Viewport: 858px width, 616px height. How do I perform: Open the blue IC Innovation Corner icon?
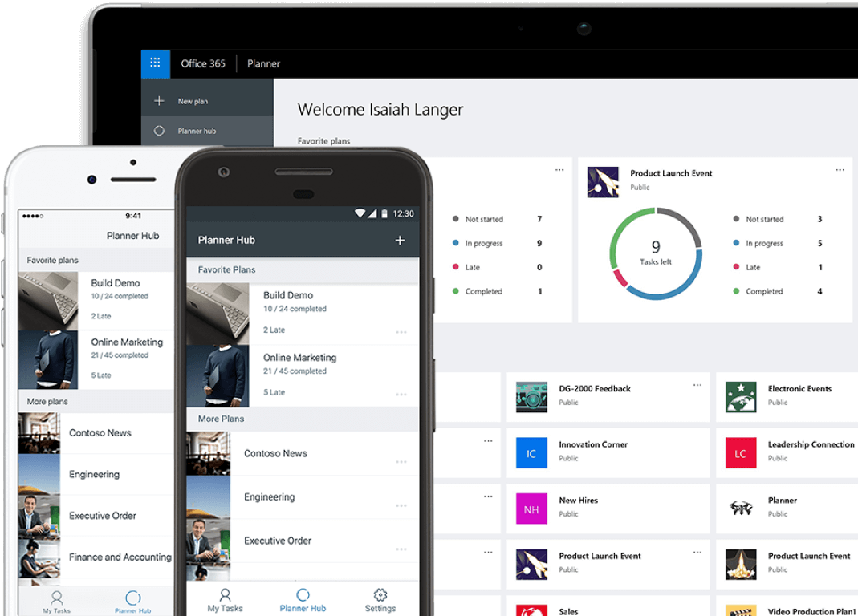click(x=531, y=453)
